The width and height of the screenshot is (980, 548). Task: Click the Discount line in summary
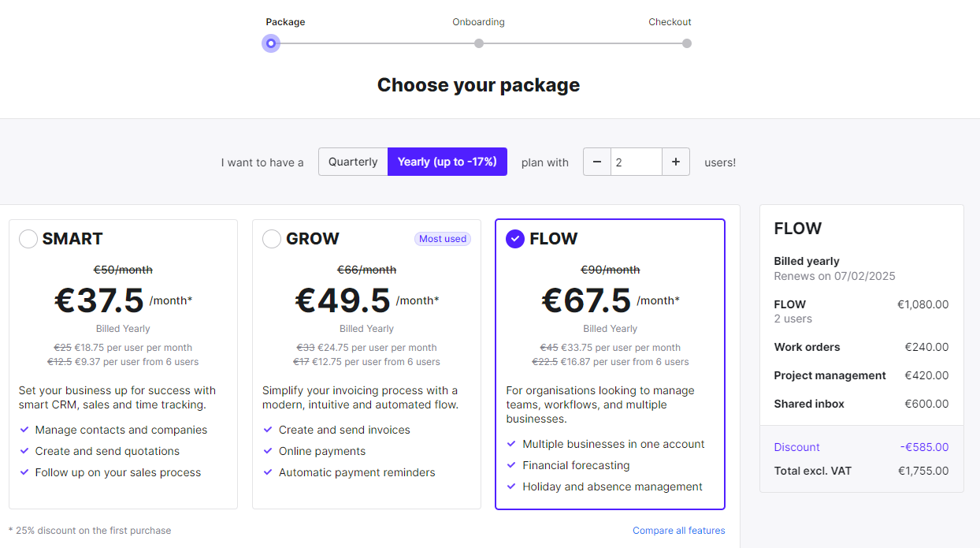(861, 447)
